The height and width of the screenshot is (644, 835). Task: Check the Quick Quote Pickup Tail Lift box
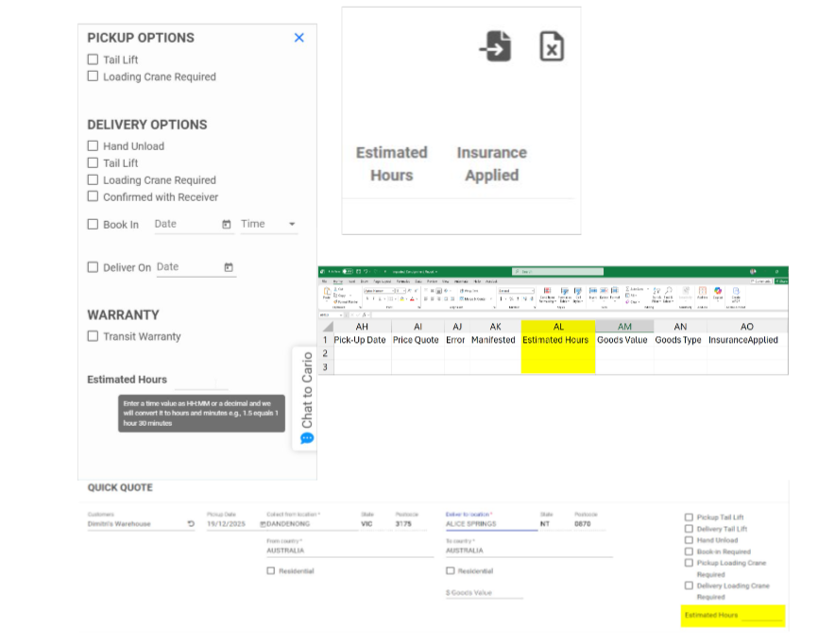pos(689,517)
